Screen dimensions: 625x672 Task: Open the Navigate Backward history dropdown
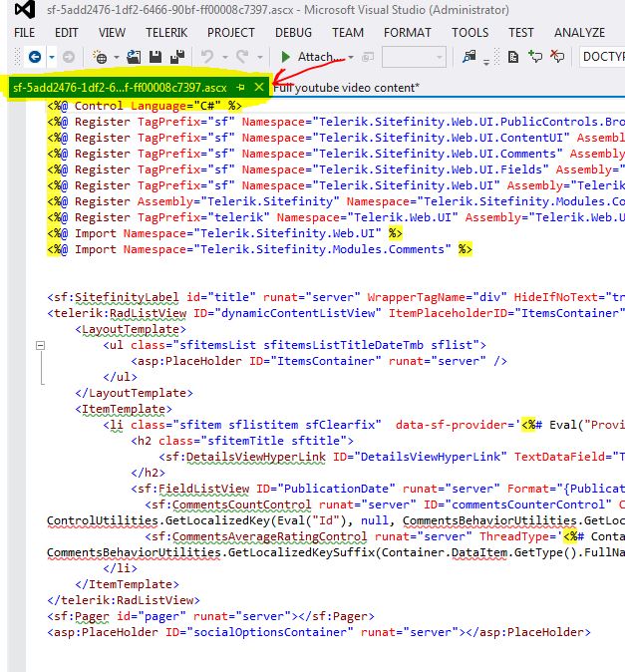point(52,57)
